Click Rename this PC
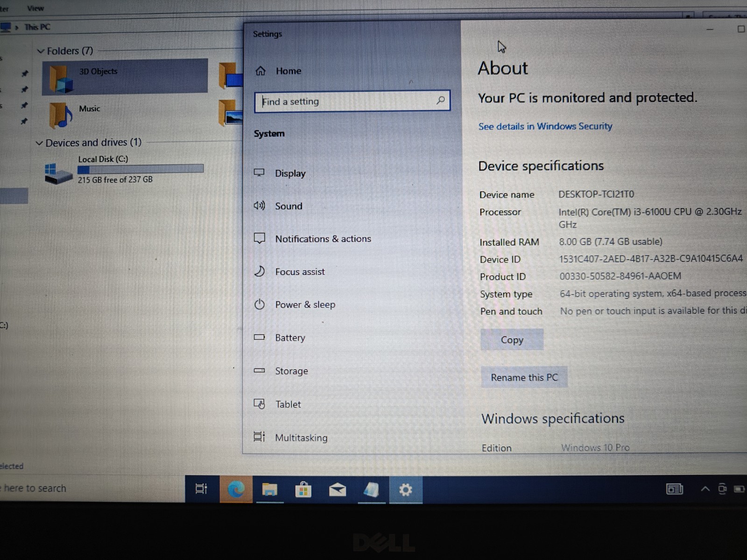747x560 pixels. 524,377
